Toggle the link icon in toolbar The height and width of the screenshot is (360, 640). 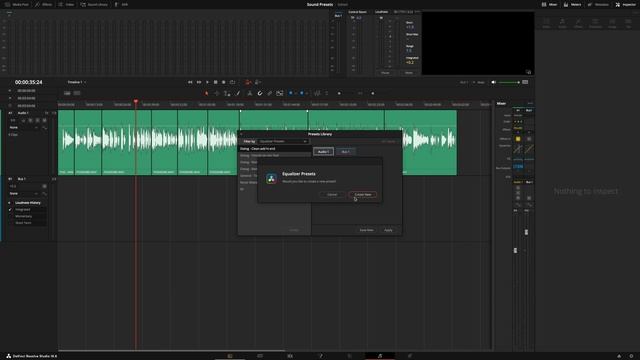click(x=270, y=93)
